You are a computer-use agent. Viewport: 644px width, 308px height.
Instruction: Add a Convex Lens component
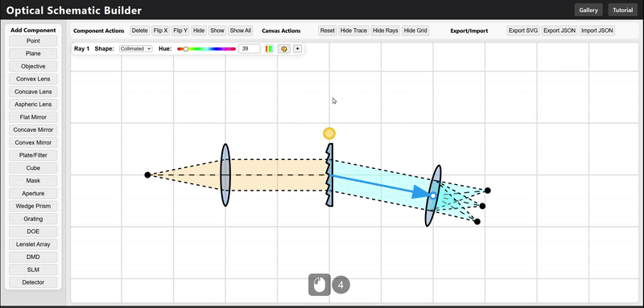(33, 79)
